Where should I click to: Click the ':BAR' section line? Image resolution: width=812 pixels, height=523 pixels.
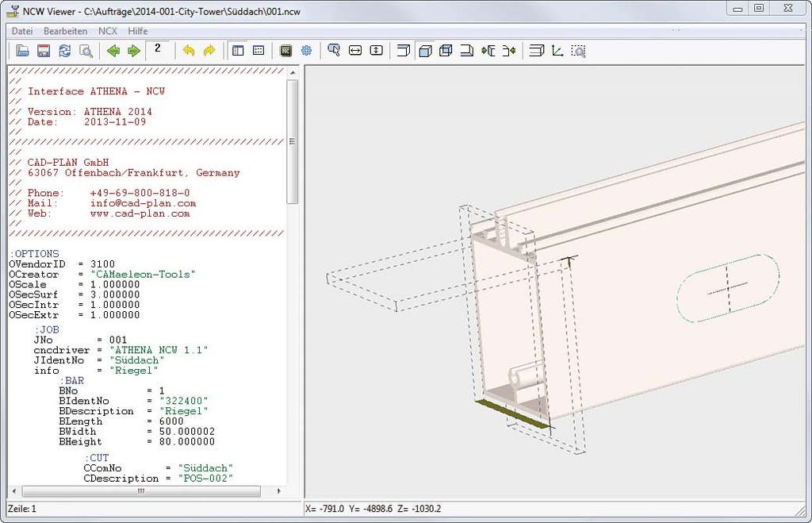[71, 380]
